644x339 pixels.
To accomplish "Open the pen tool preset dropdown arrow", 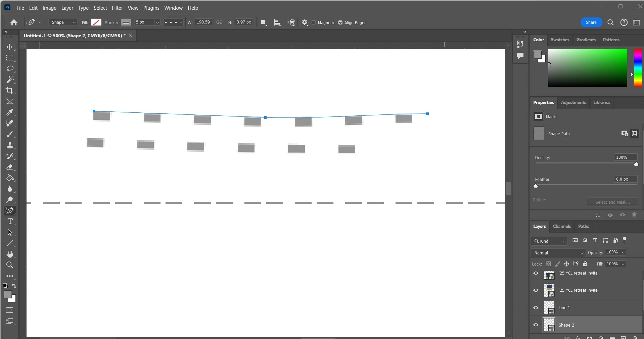I will (x=40, y=22).
